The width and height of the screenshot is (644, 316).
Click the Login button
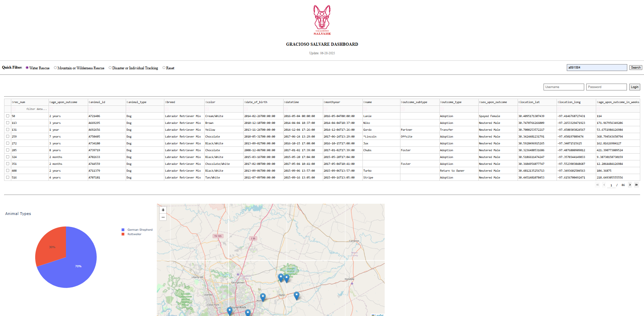634,87
